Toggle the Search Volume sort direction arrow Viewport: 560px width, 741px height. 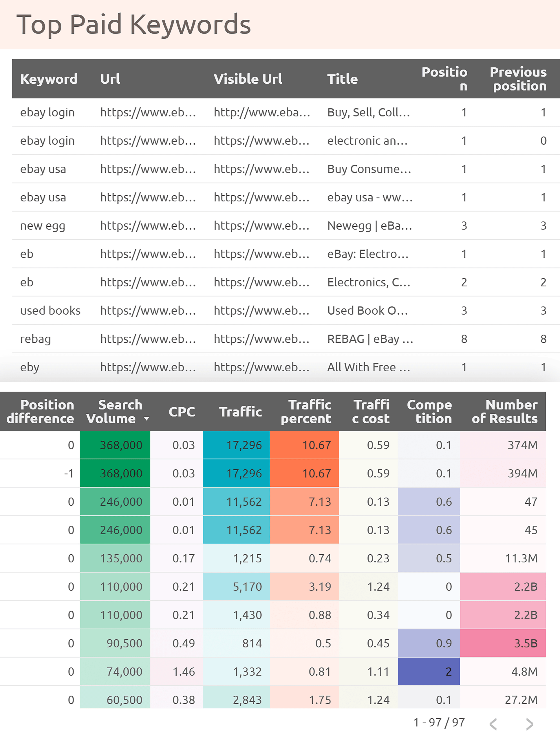pos(147,419)
